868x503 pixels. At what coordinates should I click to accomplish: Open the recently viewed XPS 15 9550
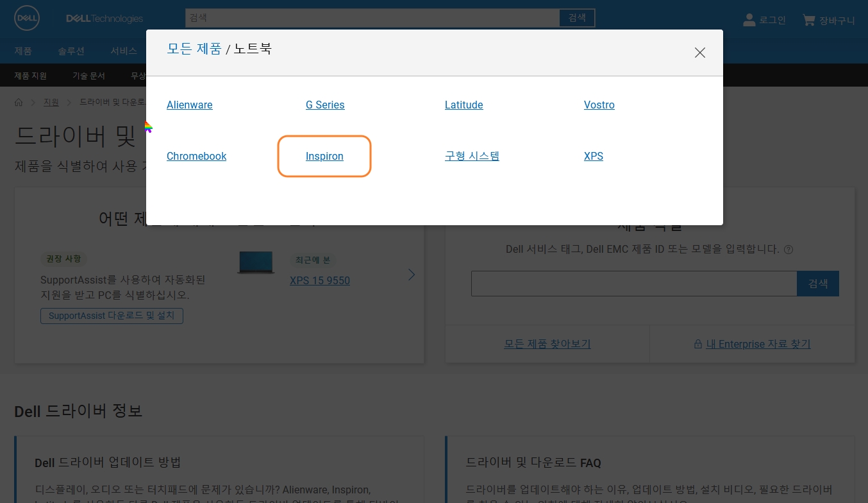[x=320, y=280]
